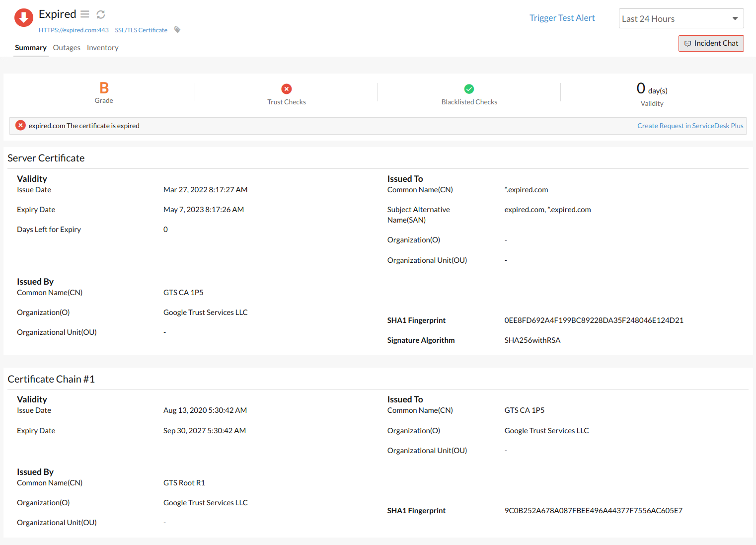This screenshot has height=545, width=756.
Task: Click the Trigger Test Alert link
Action: pyautogui.click(x=562, y=18)
